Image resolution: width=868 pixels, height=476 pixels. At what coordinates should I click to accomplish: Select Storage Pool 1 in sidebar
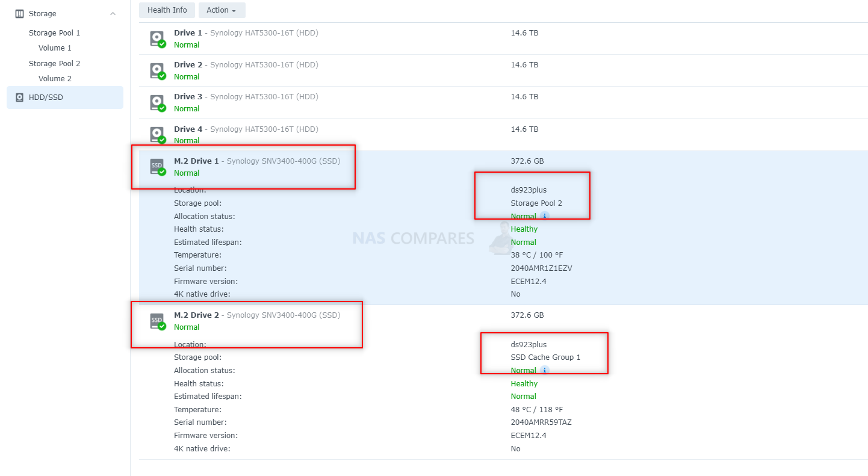click(54, 32)
